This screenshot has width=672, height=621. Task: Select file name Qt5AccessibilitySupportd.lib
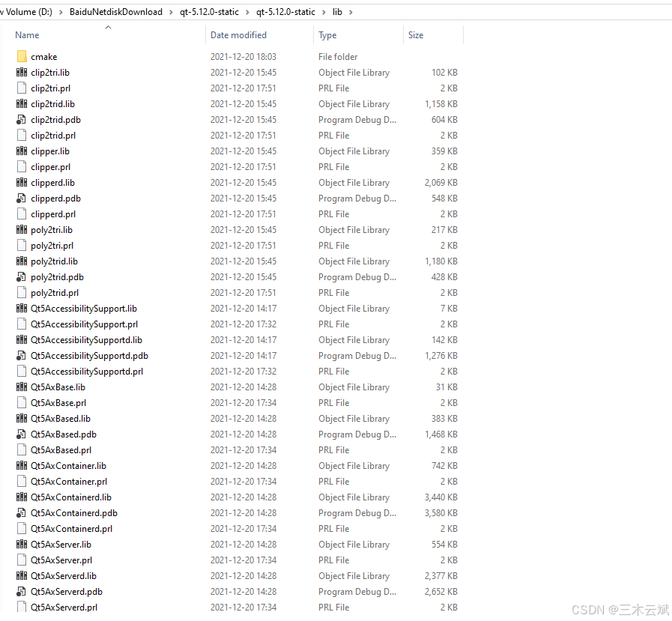coord(86,340)
